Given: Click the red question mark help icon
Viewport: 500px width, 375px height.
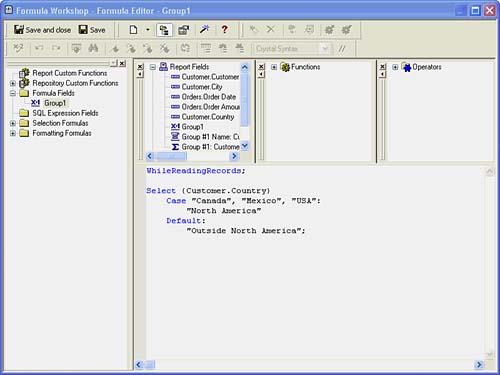Looking at the screenshot, I should [x=225, y=30].
